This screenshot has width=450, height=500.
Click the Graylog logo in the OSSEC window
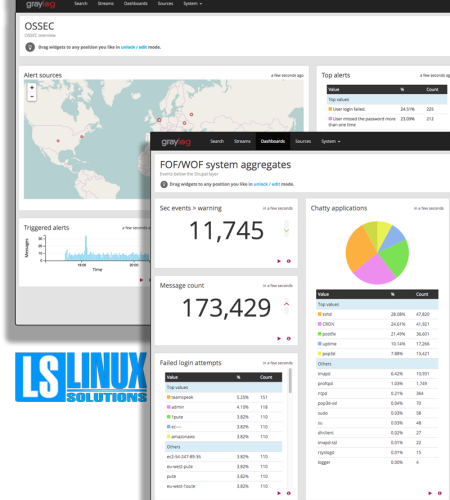[x=41, y=4]
